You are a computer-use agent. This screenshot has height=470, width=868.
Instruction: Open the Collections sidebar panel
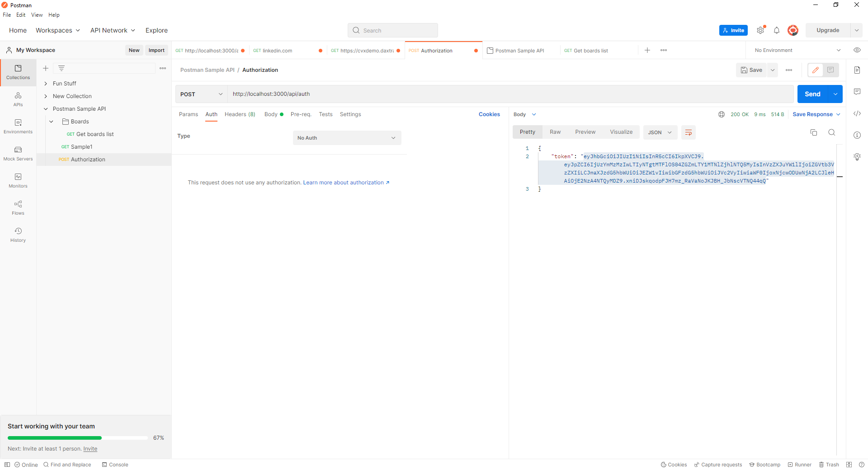point(18,72)
